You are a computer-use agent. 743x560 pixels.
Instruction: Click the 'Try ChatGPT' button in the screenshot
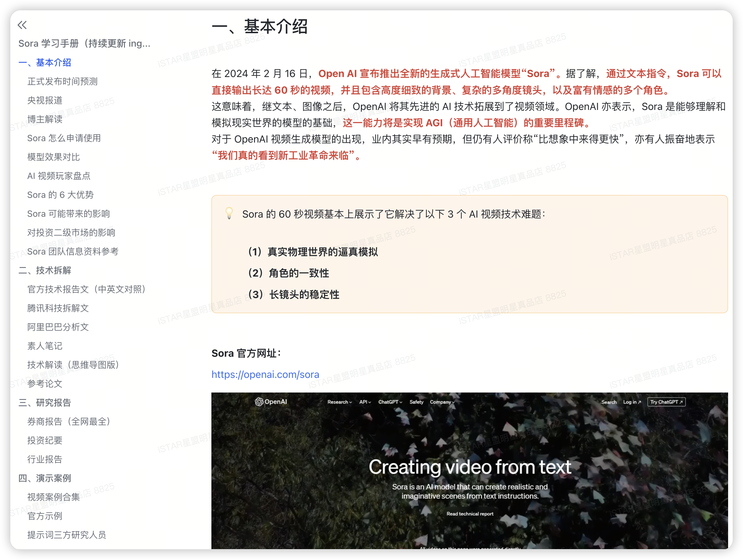coord(667,402)
